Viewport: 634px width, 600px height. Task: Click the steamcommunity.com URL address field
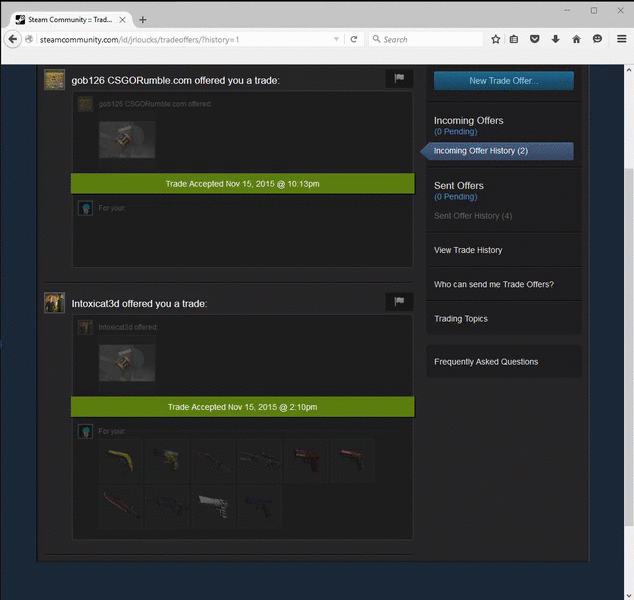coord(184,40)
